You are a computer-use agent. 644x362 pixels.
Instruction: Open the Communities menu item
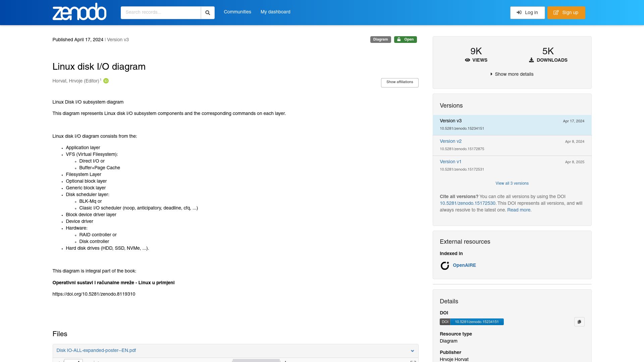pyautogui.click(x=237, y=12)
